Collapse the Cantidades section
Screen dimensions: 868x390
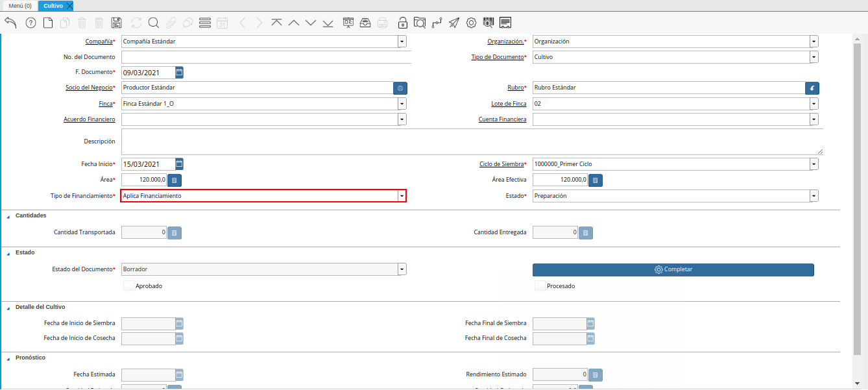point(8,216)
